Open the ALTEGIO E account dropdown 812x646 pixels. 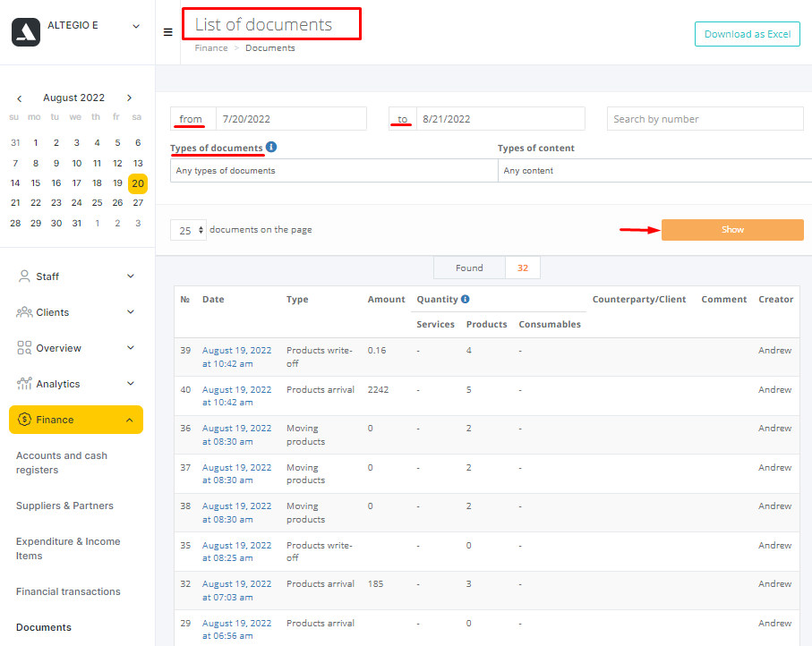[136, 26]
